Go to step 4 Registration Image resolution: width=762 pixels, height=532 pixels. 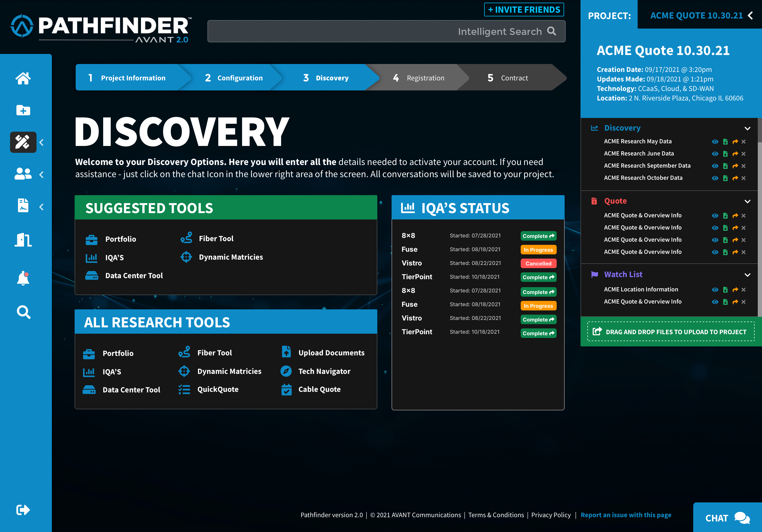[419, 78]
